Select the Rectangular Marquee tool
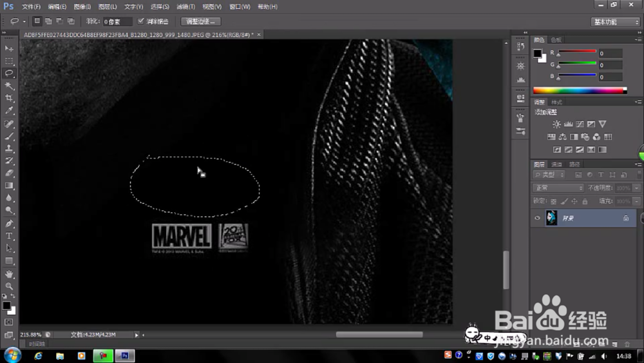The image size is (644, 363). (x=9, y=61)
